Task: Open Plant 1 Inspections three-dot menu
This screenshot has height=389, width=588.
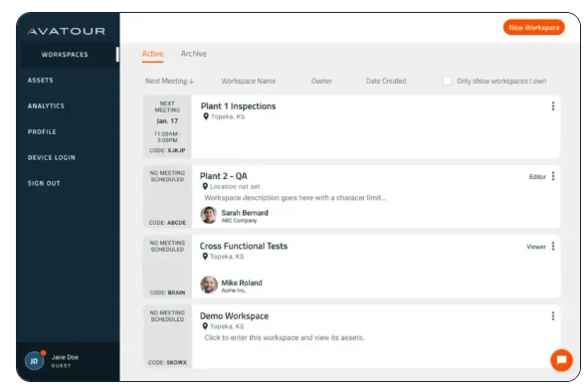Action: coord(553,106)
